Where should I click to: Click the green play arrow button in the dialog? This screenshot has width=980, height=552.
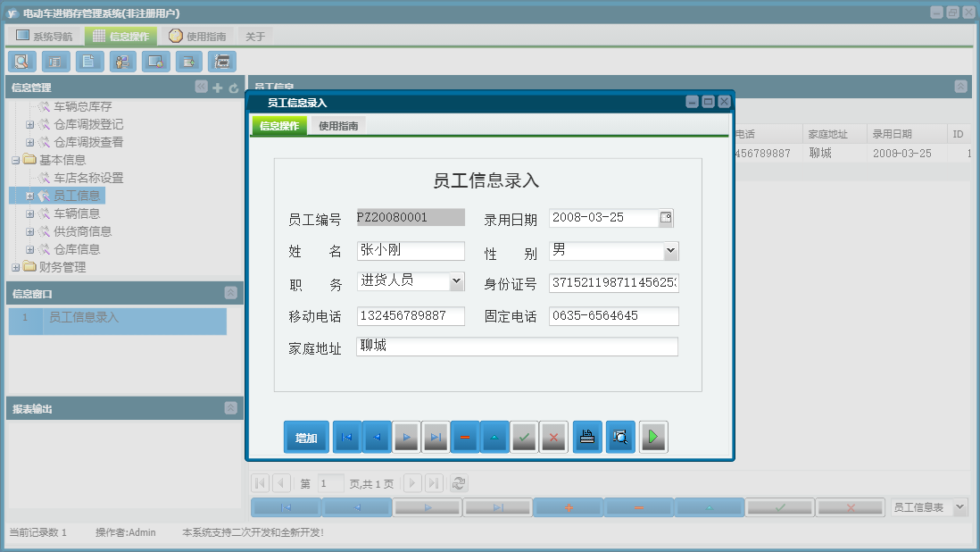(x=653, y=437)
